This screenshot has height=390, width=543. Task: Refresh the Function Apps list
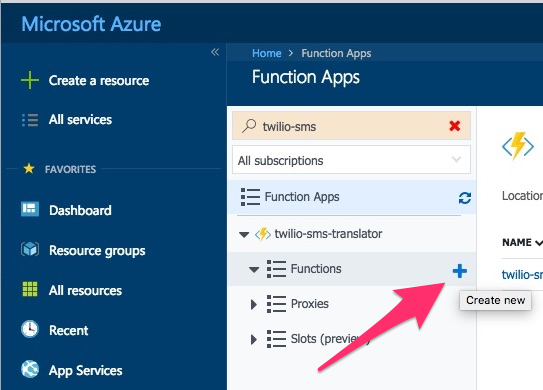tap(464, 198)
